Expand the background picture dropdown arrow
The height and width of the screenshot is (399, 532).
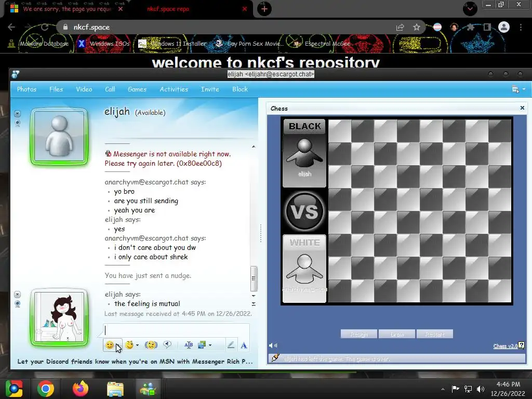[210, 345]
